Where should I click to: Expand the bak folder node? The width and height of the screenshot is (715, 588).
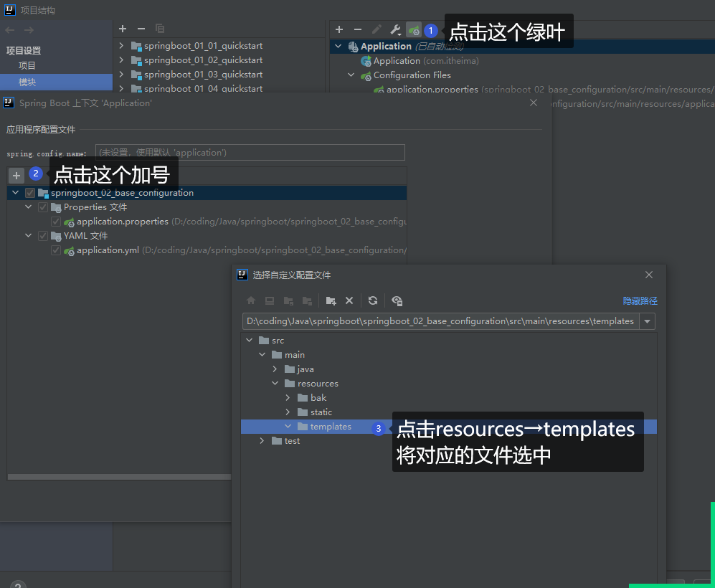click(288, 397)
